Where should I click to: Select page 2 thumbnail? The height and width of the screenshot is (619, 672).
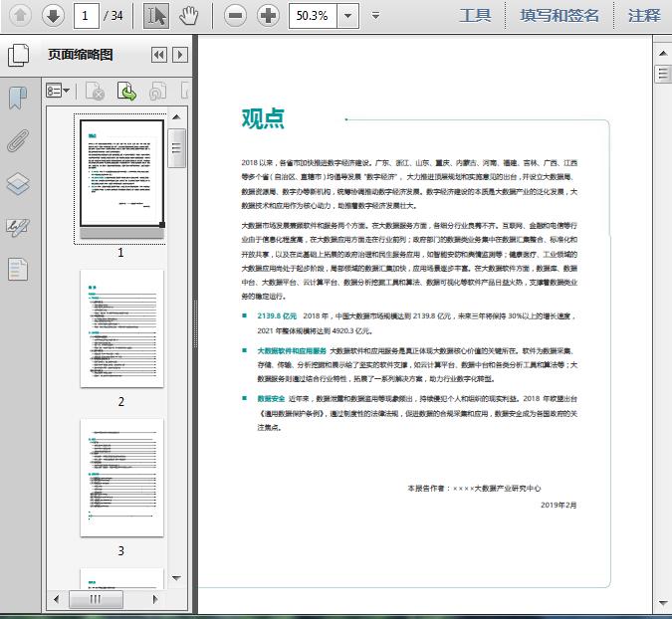[121, 328]
